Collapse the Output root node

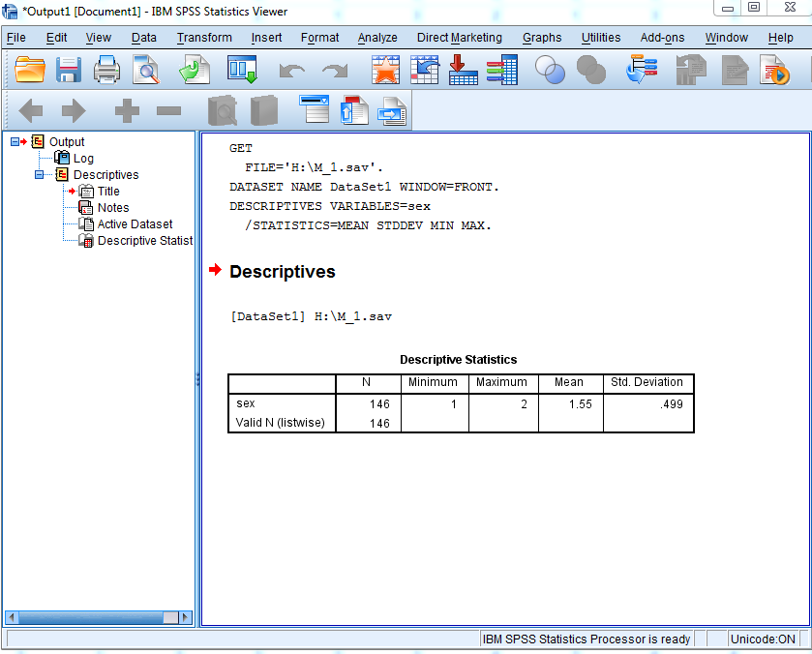click(15, 141)
